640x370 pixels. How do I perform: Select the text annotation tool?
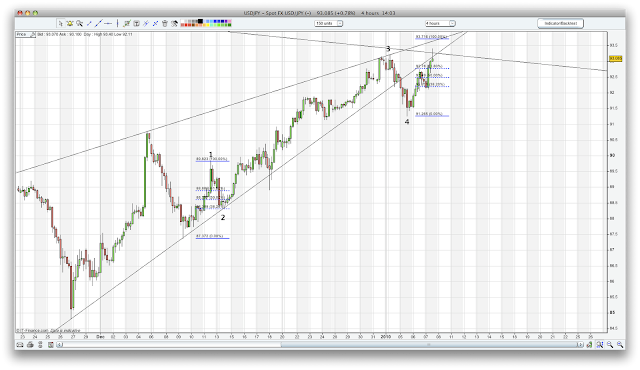pyautogui.click(x=136, y=23)
